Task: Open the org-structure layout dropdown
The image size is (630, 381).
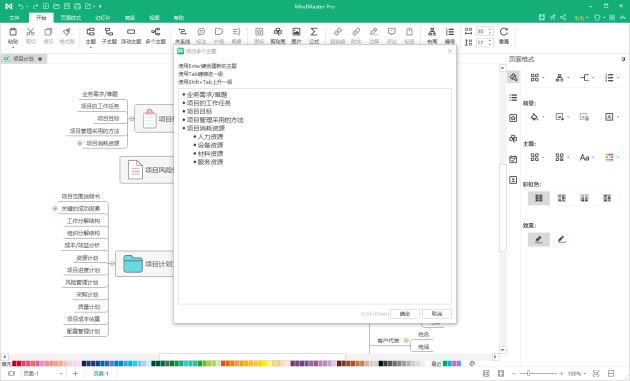Action: click(x=562, y=78)
